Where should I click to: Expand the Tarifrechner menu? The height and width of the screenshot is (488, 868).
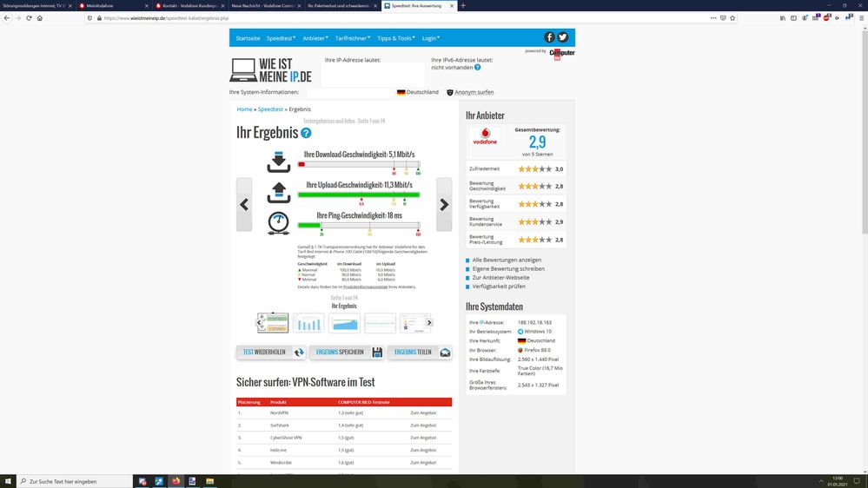[353, 38]
